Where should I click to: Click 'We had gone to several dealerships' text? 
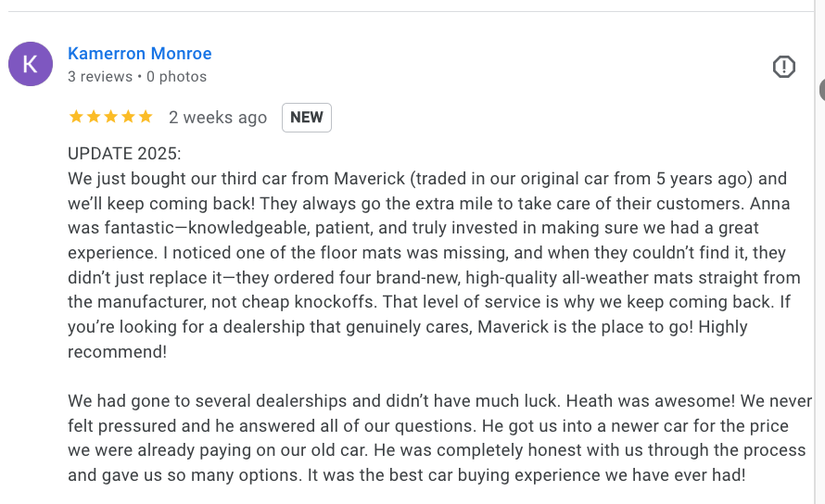tap(195, 401)
